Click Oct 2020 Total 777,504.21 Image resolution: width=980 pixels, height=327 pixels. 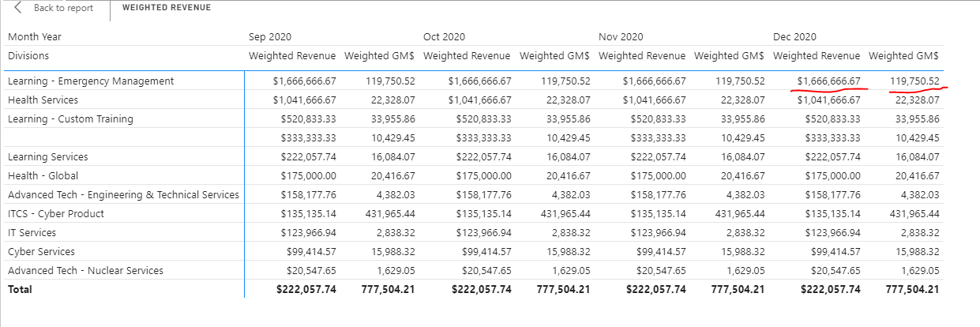point(564,290)
